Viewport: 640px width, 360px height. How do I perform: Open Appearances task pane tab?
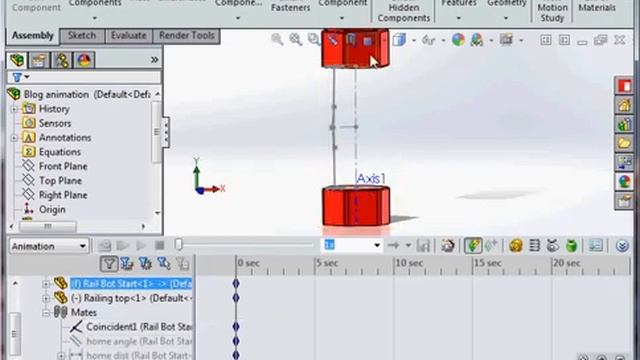(x=624, y=182)
